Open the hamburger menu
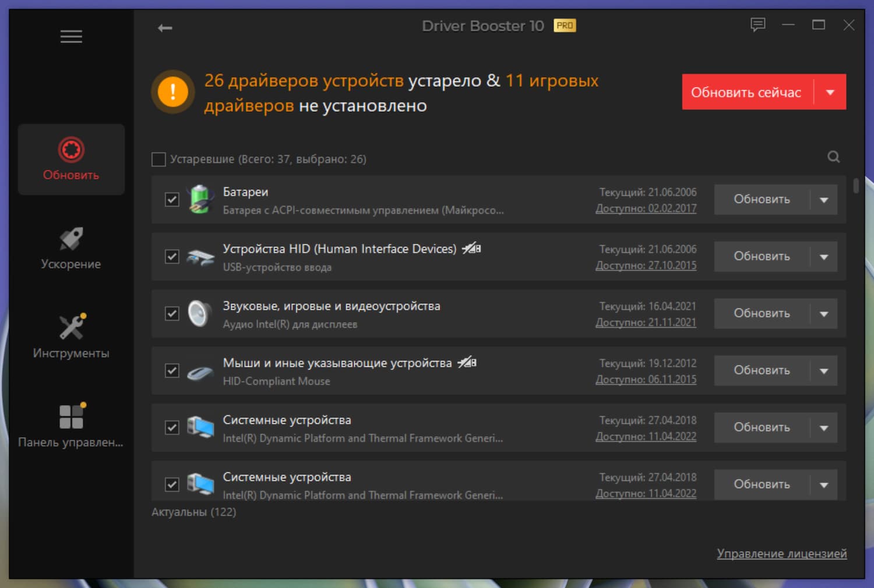Viewport: 874px width, 588px height. pyautogui.click(x=71, y=36)
